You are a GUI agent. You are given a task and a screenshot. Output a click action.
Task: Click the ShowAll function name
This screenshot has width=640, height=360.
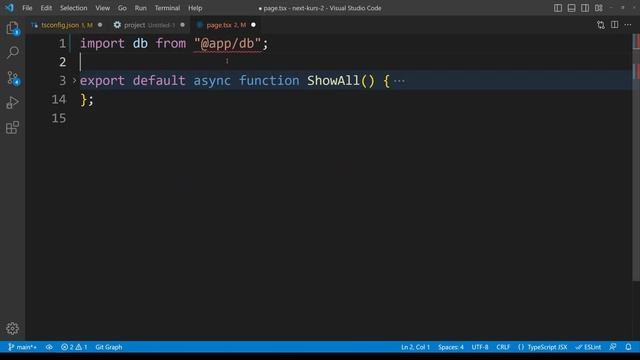point(333,80)
